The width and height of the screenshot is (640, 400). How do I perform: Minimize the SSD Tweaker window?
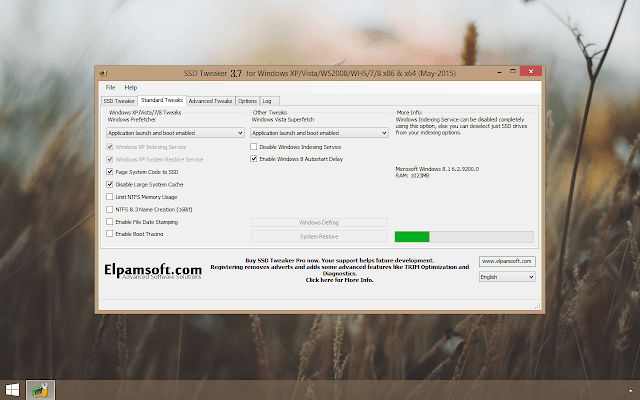pos(500,71)
